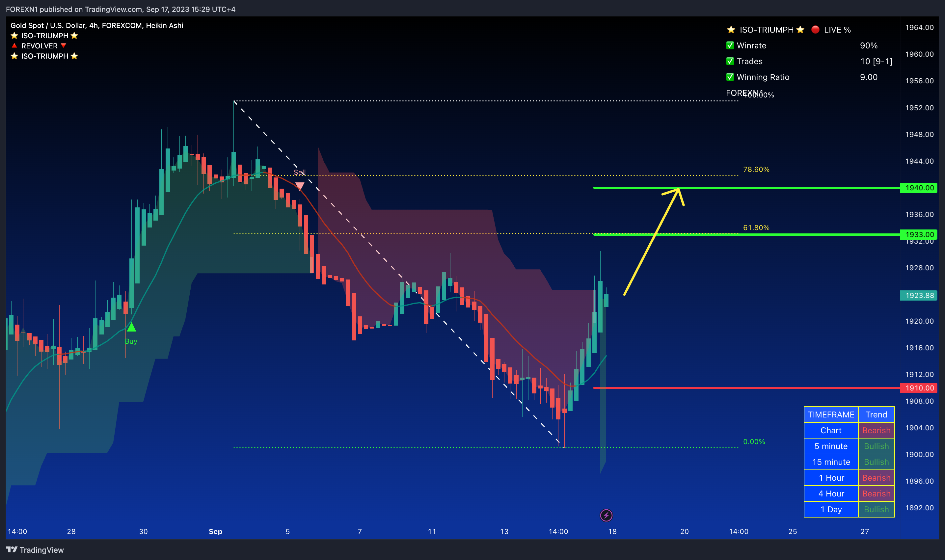The image size is (945, 560).
Task: Click the Chart timeframe row cell
Action: (x=831, y=430)
